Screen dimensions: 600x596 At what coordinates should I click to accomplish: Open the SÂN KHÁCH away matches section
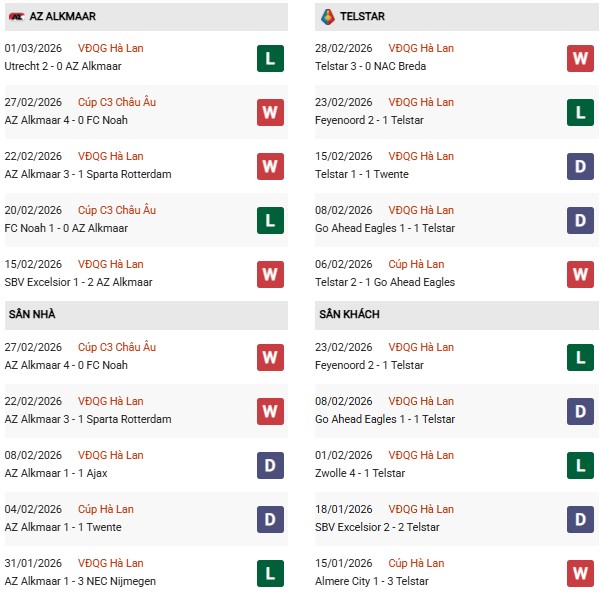coord(350,314)
